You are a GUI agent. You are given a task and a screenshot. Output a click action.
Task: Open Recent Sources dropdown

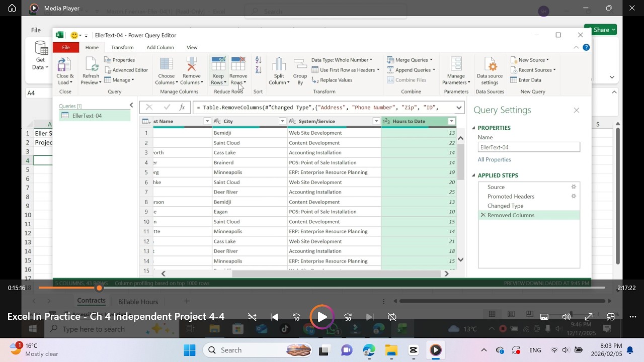pos(533,70)
